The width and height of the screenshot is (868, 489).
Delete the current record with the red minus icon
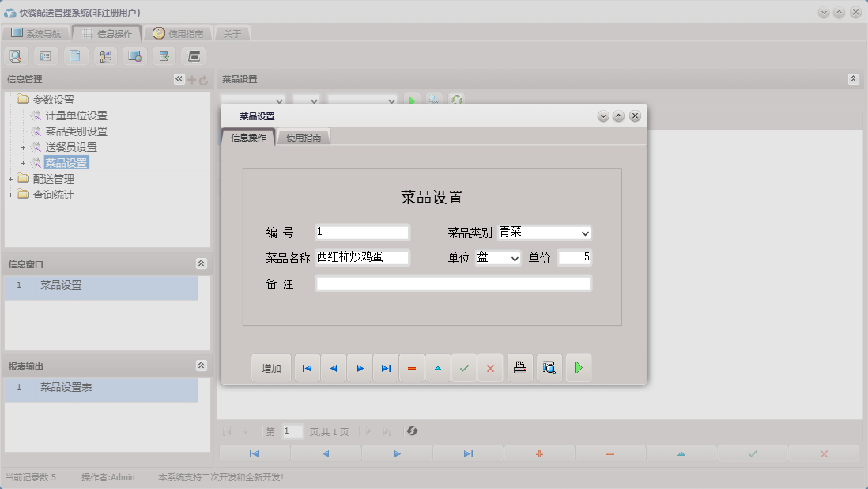(412, 367)
